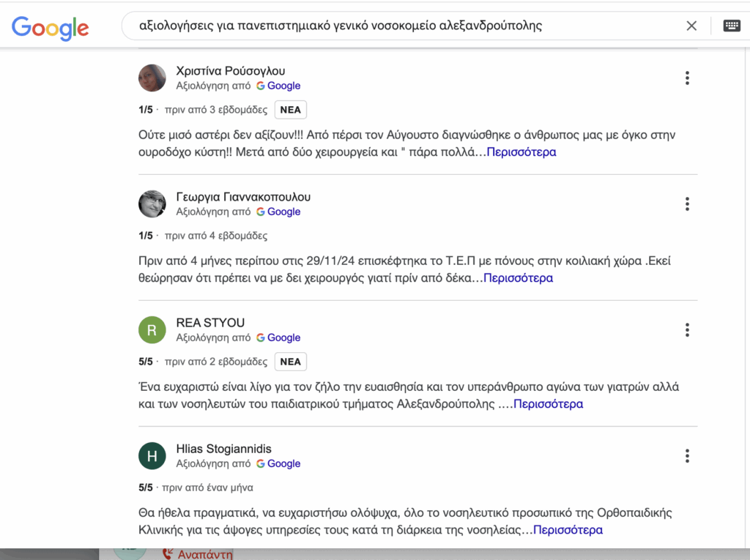Open the on-screen keyboard input tool
Image resolution: width=750 pixels, height=560 pixels.
coord(731,26)
